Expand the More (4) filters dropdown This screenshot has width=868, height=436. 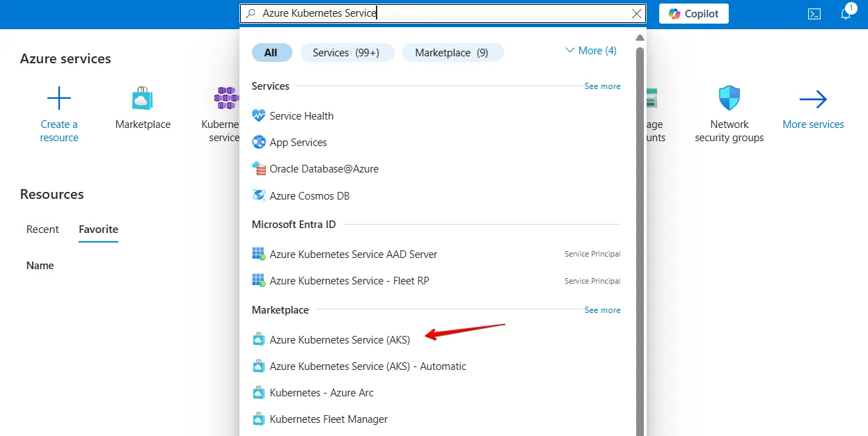[590, 51]
